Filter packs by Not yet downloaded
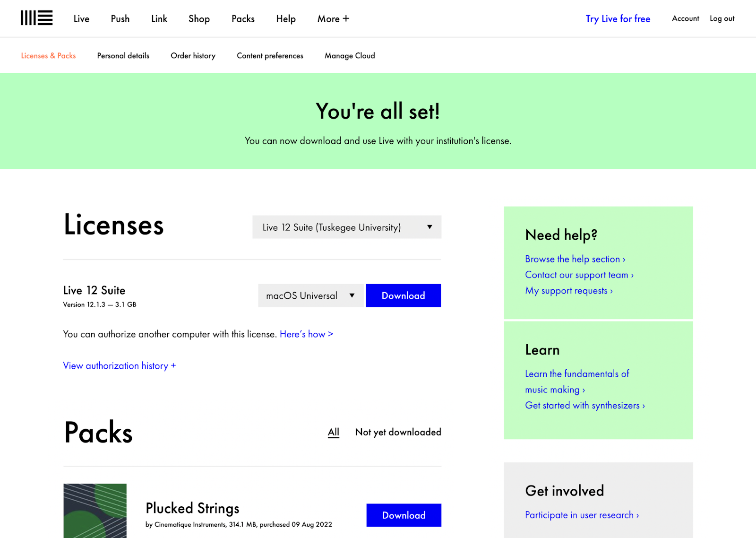The width and height of the screenshot is (756, 538). tap(398, 432)
